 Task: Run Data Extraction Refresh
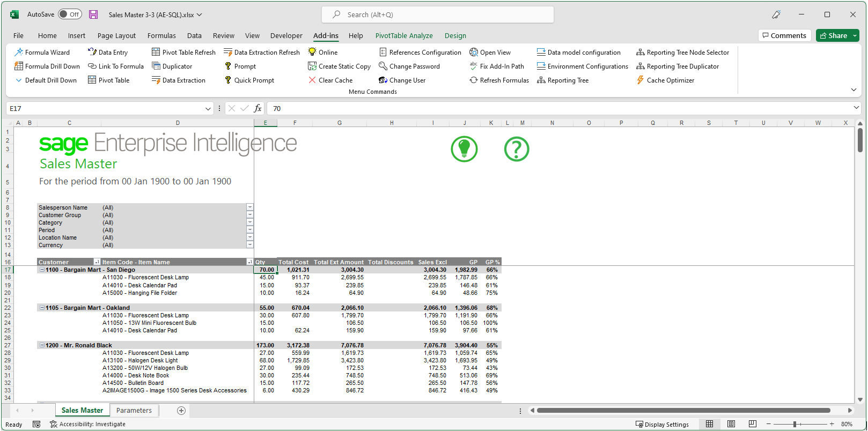click(x=262, y=53)
